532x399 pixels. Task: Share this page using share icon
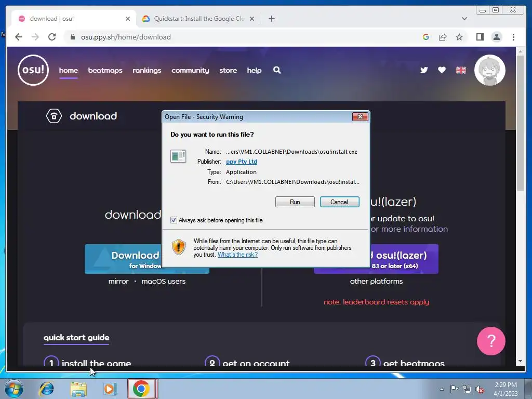(443, 37)
